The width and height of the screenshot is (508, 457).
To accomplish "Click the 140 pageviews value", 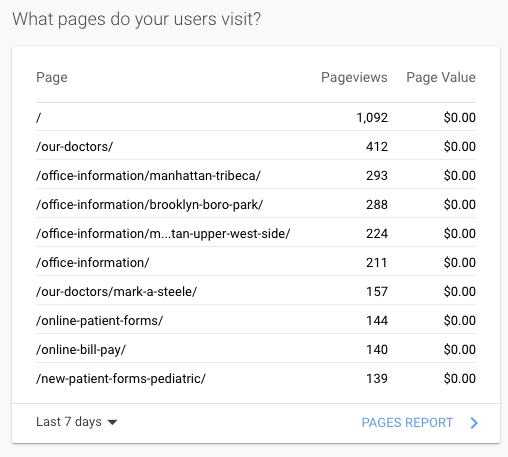I will coord(377,350).
